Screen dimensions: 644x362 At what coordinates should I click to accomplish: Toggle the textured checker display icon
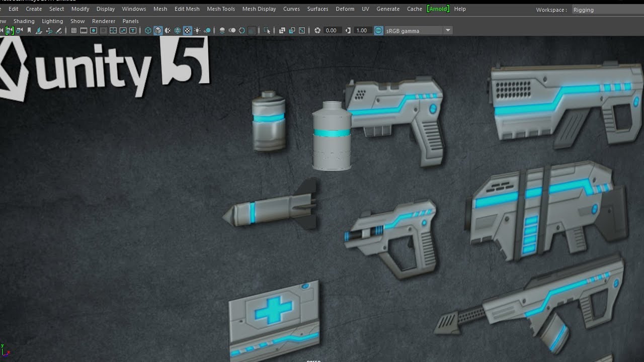tap(187, 31)
